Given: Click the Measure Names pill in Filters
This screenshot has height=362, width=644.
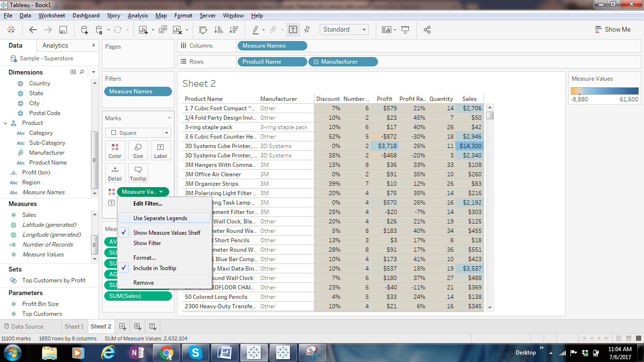Looking at the screenshot, I should 138,91.
